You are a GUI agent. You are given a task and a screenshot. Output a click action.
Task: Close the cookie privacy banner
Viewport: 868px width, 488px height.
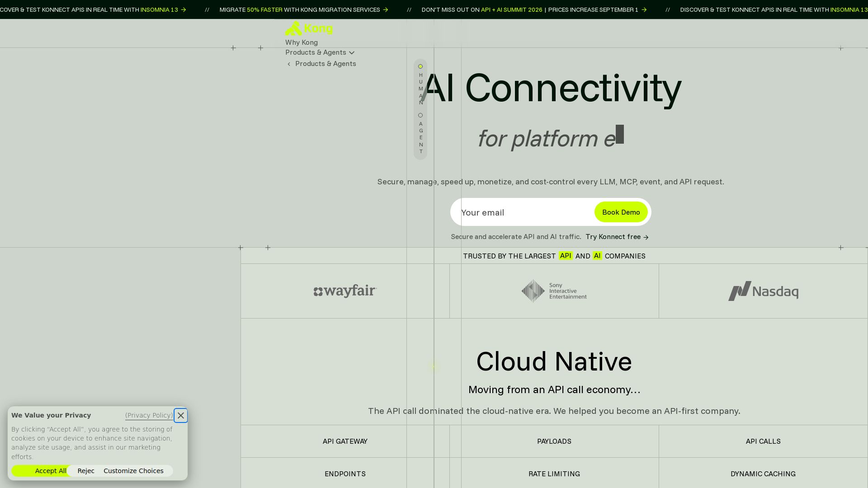click(x=181, y=415)
